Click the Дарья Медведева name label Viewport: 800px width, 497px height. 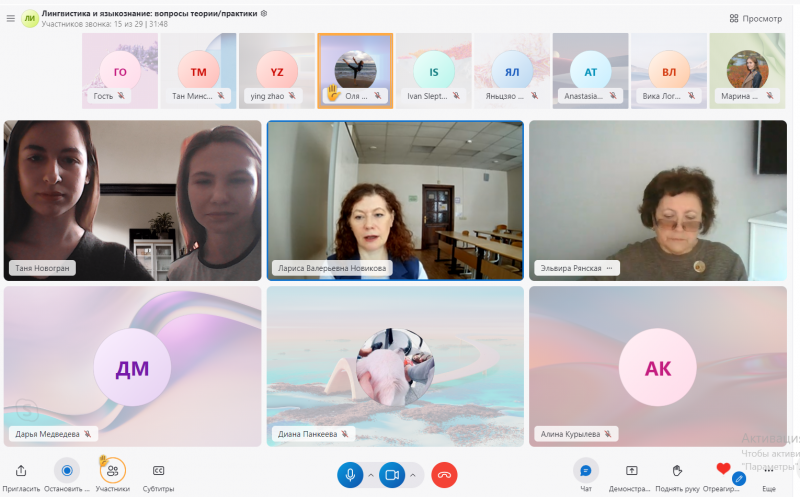click(x=47, y=434)
